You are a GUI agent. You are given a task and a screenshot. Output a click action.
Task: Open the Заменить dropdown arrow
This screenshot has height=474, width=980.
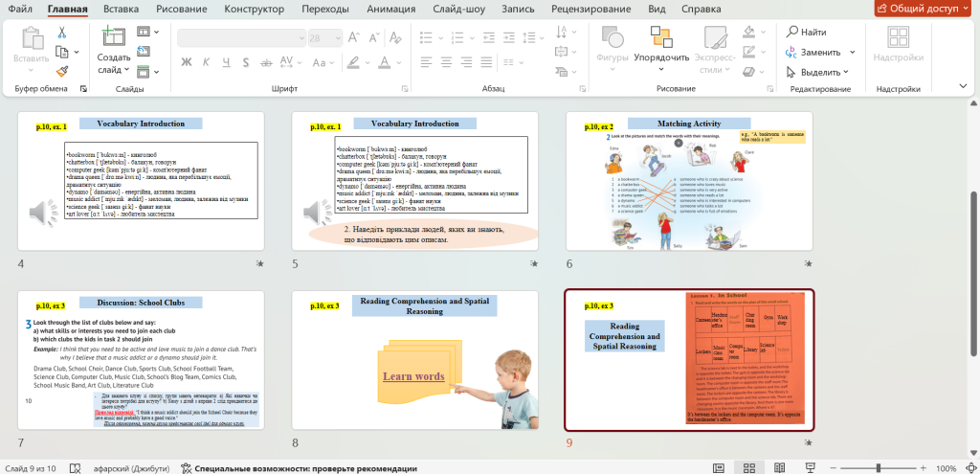853,53
